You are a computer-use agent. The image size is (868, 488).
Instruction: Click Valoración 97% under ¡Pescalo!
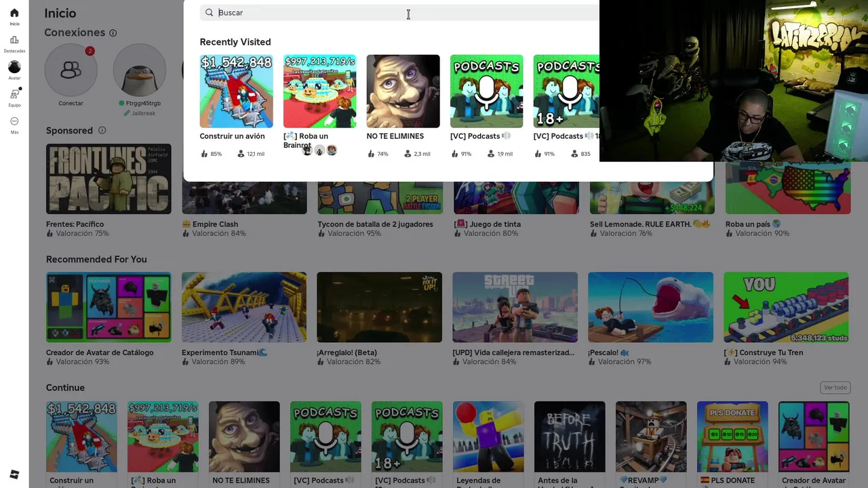619,362
